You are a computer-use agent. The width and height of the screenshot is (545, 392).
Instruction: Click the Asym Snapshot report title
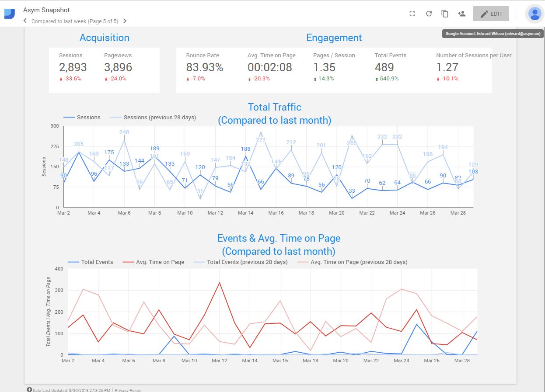(46, 10)
